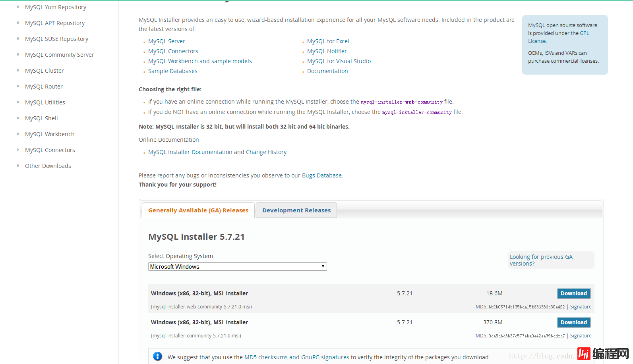
Task: Open MySQL APT Repository sidebar link
Action: 55,23
